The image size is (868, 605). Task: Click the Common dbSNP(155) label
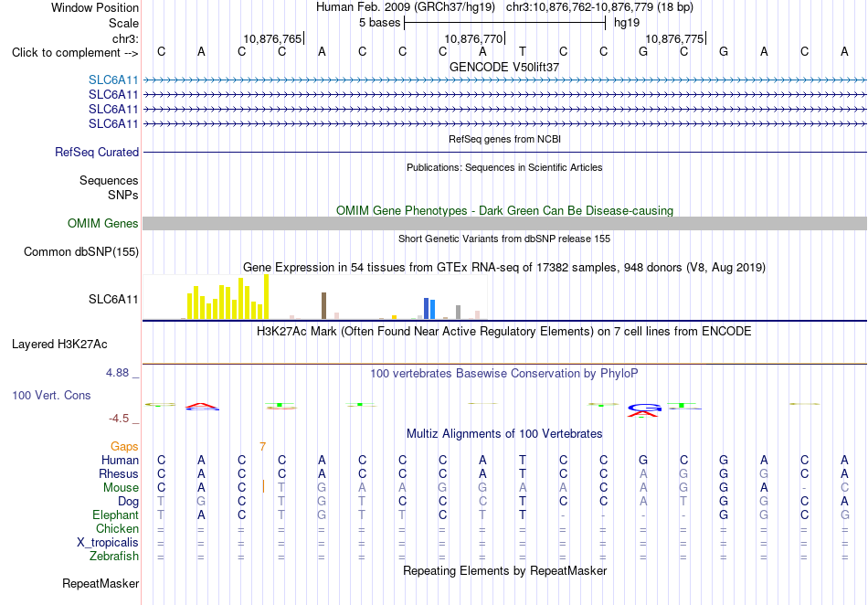tap(81, 252)
